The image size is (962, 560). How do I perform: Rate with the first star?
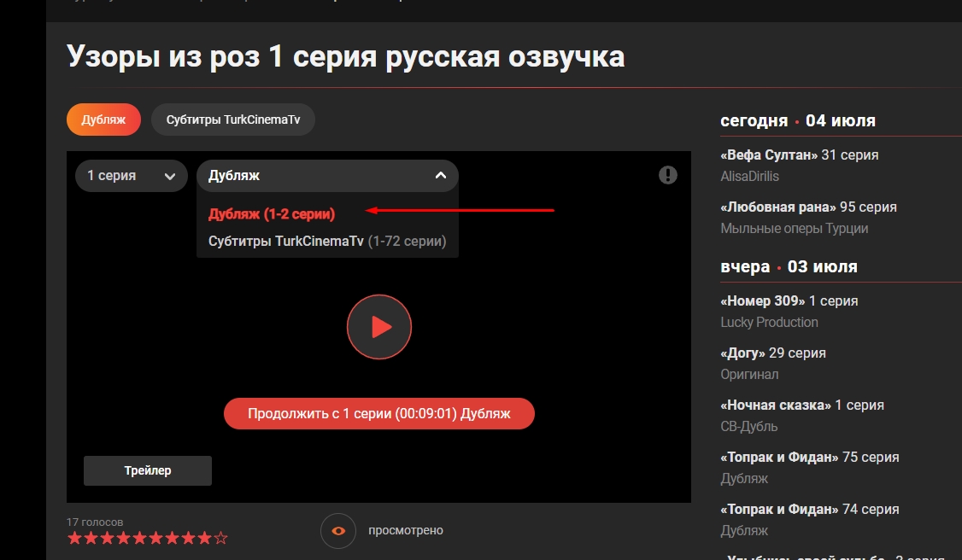tap(74, 539)
